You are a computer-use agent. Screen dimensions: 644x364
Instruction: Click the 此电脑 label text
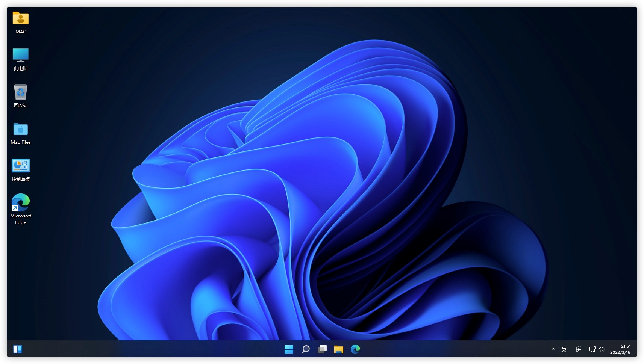[x=21, y=69]
